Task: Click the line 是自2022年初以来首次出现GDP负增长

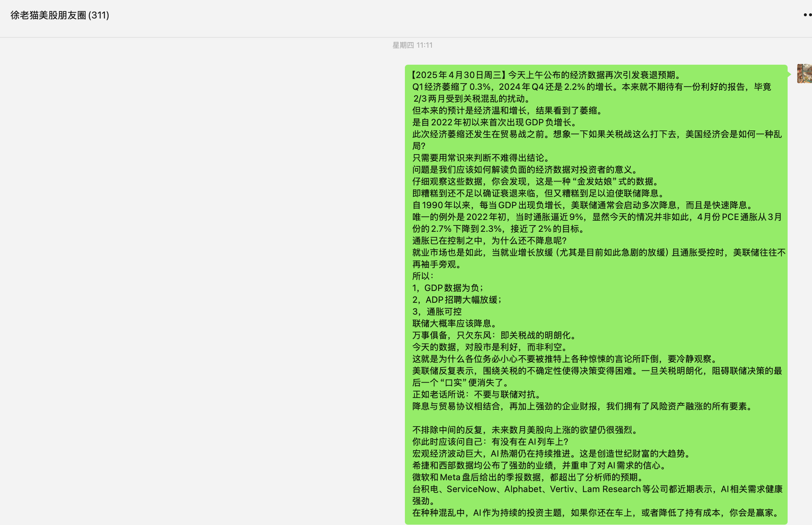Action: [494, 122]
